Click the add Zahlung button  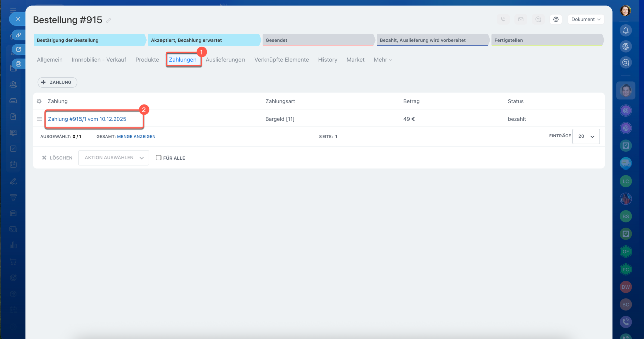(57, 82)
